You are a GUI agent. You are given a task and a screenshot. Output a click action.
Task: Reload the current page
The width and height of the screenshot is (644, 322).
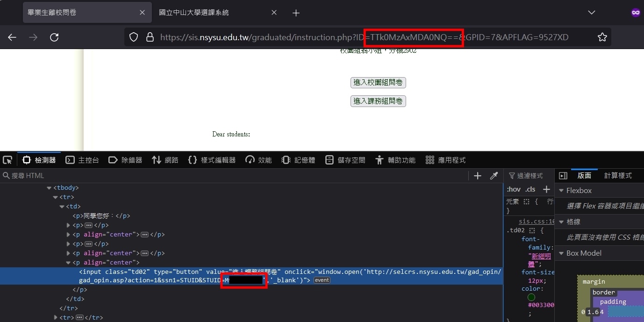(54, 37)
